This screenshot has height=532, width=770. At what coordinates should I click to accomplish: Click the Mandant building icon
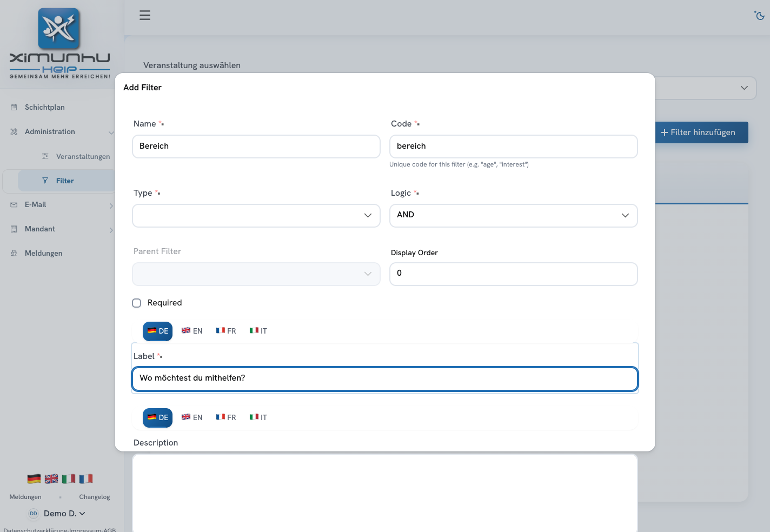point(14,229)
